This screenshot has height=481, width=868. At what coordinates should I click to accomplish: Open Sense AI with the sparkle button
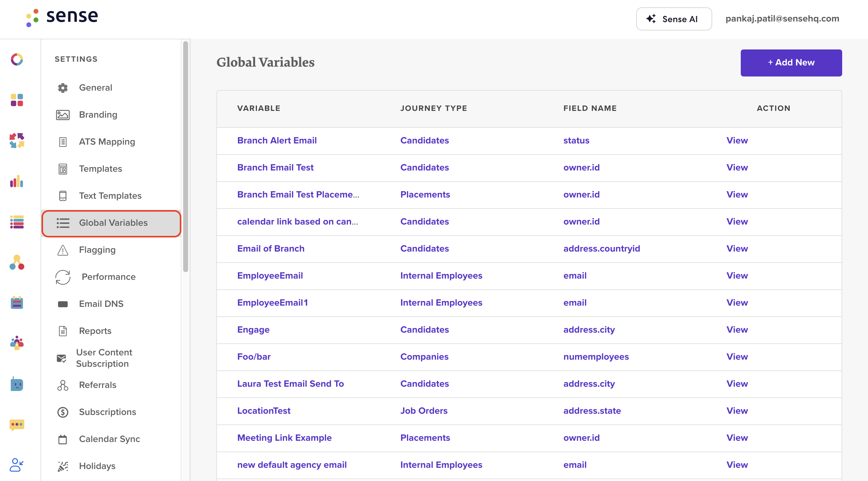pyautogui.click(x=673, y=19)
